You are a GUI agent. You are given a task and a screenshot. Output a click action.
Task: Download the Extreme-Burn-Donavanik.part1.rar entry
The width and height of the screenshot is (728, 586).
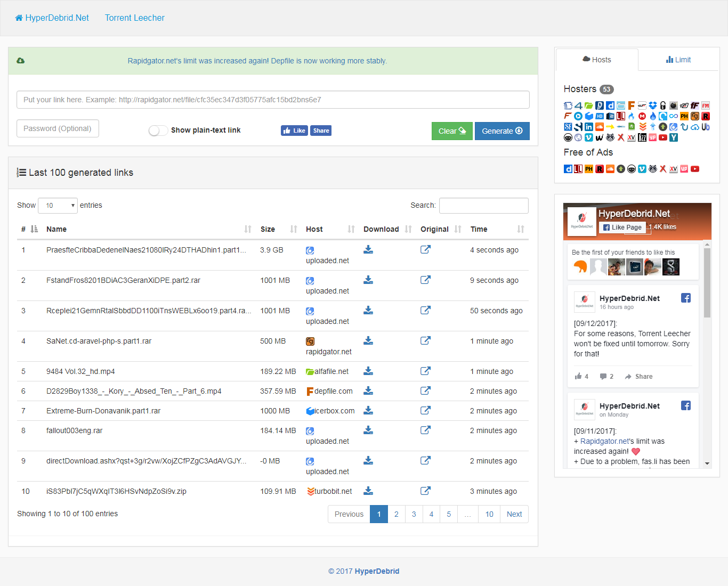368,410
